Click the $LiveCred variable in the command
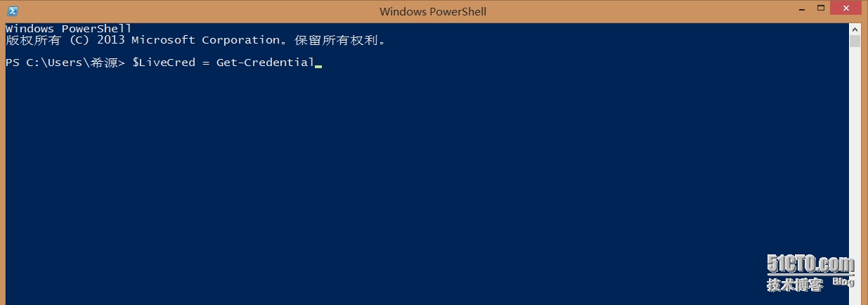This screenshot has width=868, height=305. point(163,63)
